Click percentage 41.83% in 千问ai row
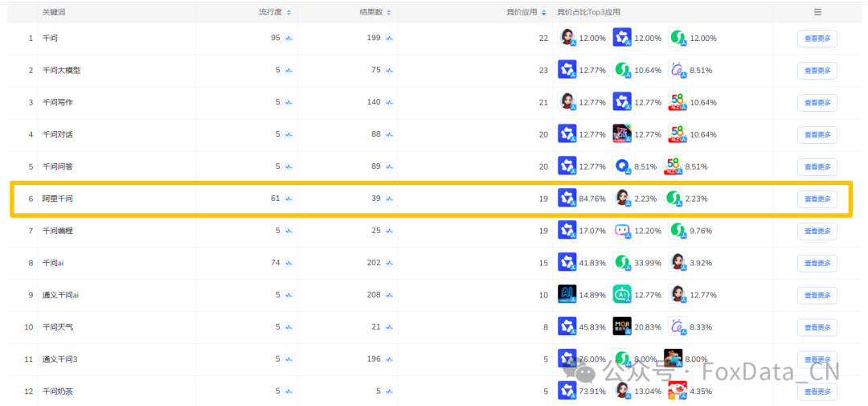Screen dimensions: 868x406 click(592, 263)
